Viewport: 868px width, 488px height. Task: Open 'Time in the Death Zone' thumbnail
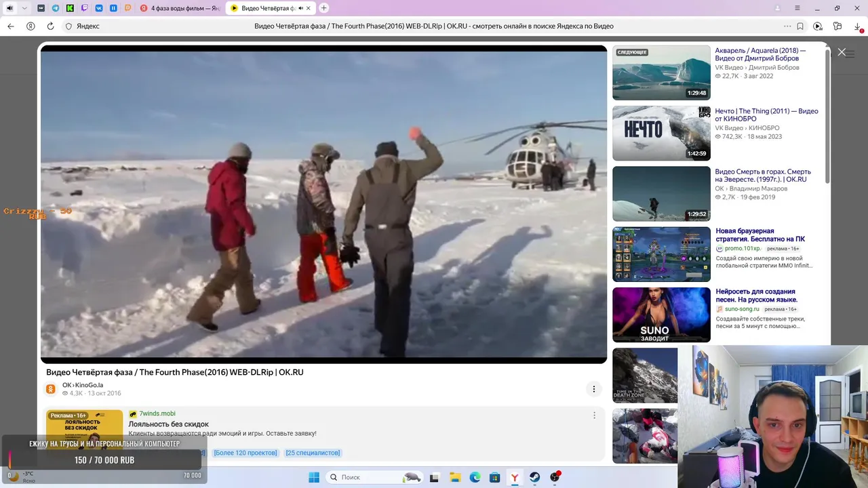pyautogui.click(x=645, y=375)
